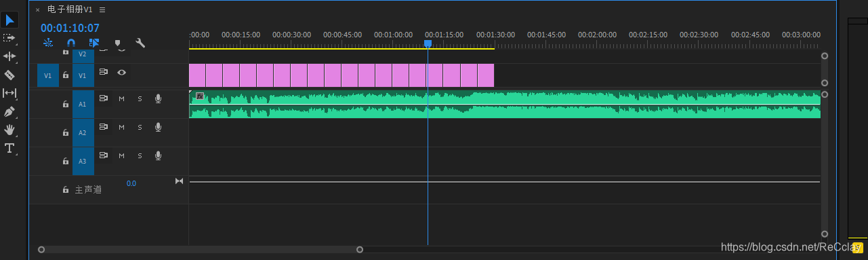This screenshot has width=868, height=260.
Task: Enable voice-over record on A3
Action: coord(158,155)
